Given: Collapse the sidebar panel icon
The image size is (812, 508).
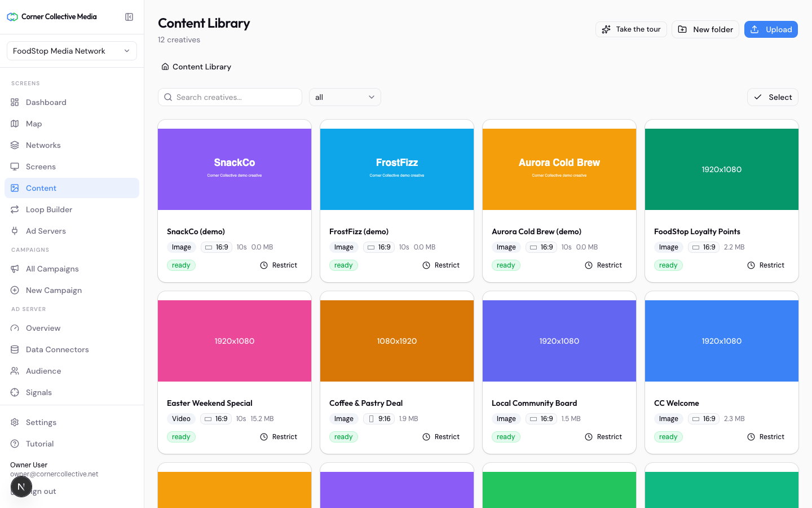Looking at the screenshot, I should pyautogui.click(x=129, y=17).
